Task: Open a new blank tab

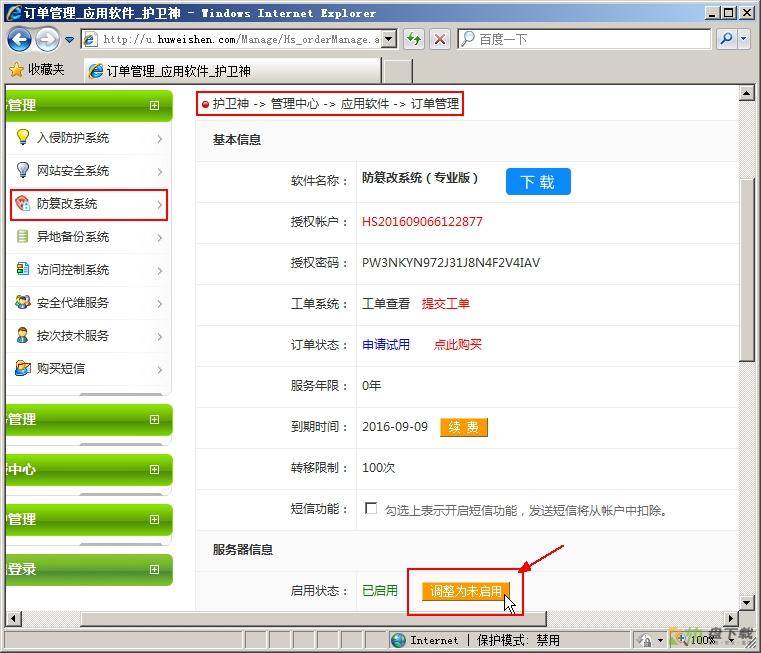Action: coord(397,71)
